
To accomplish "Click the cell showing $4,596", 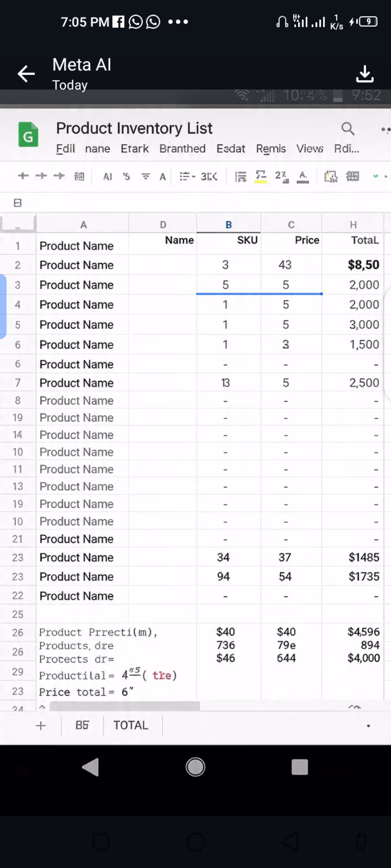I will tap(364, 631).
